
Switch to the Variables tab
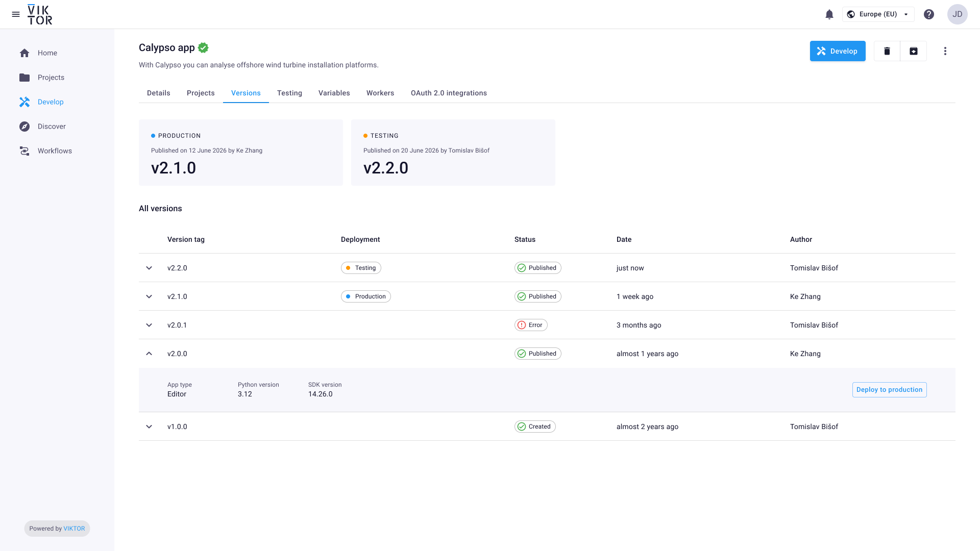(334, 93)
